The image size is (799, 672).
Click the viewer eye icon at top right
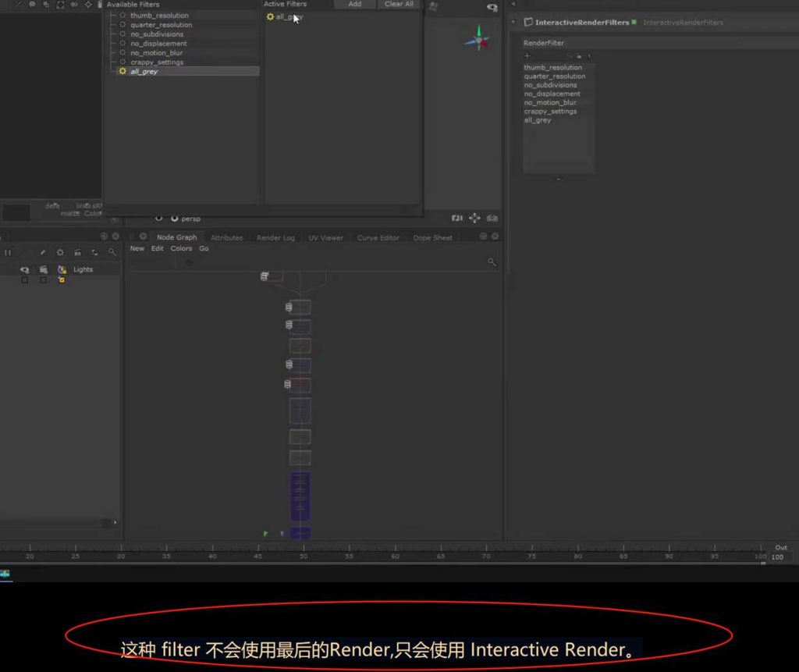click(492, 8)
